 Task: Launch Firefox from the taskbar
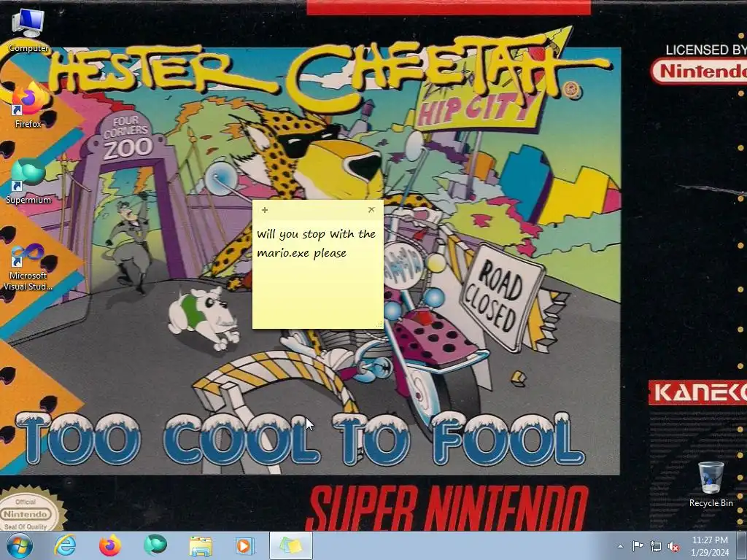[109, 545]
